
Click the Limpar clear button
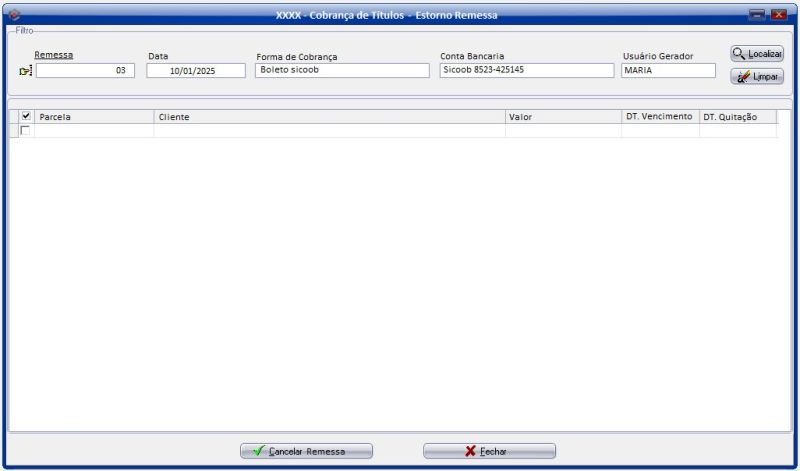pos(757,77)
